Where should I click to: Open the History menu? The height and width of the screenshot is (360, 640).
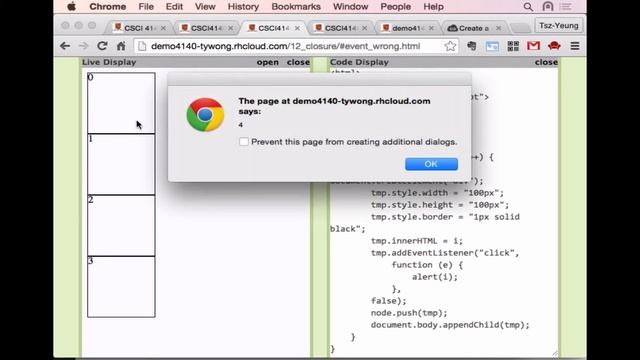243,7
